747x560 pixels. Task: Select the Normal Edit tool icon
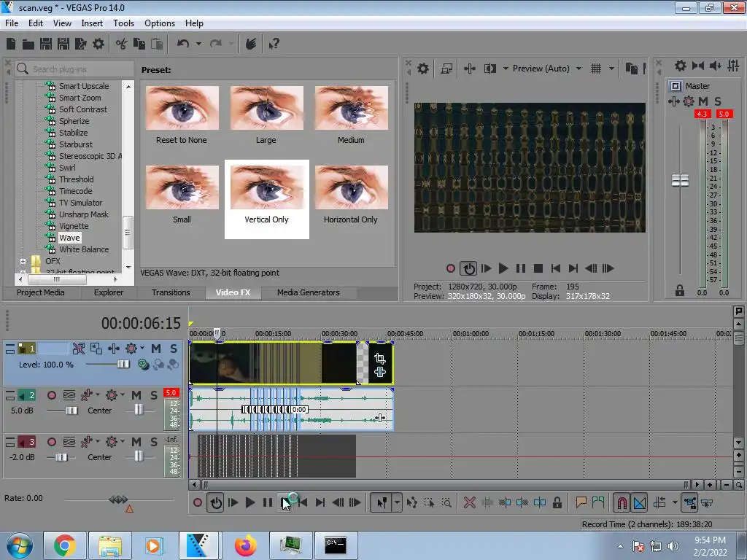[382, 502]
